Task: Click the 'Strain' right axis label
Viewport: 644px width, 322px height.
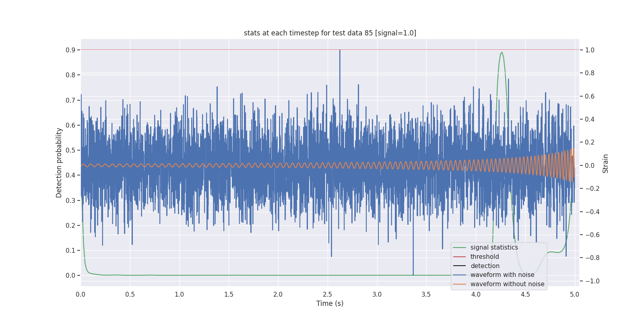Action: coord(605,163)
